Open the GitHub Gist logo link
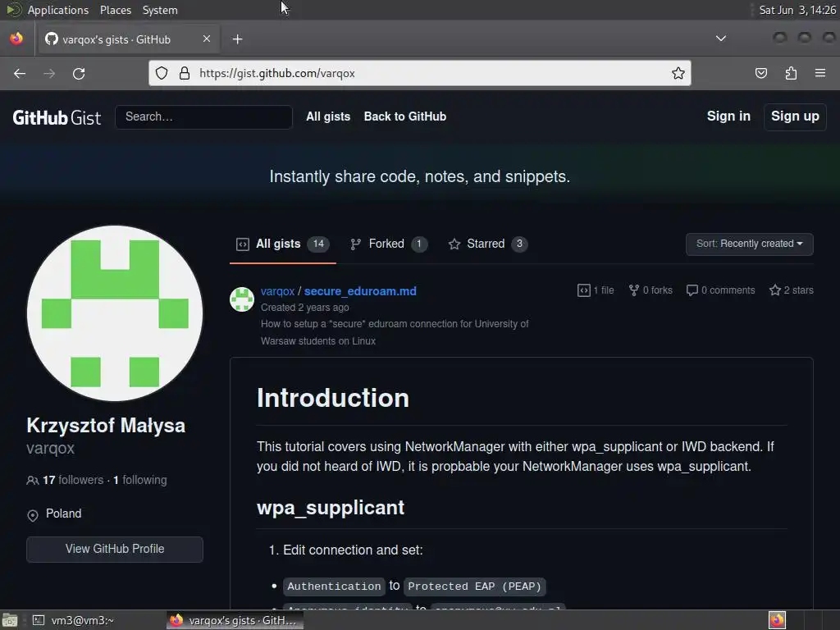 point(57,117)
